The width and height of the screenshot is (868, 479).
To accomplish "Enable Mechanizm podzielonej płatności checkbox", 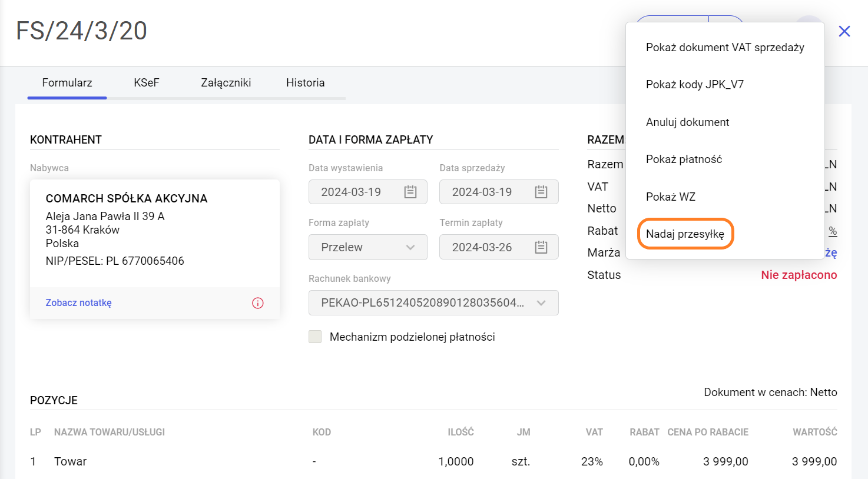I will 316,337.
